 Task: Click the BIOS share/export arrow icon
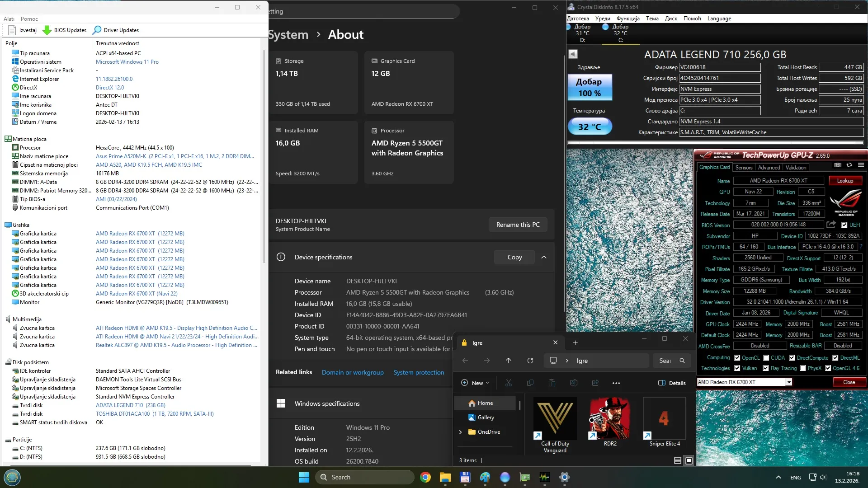831,225
